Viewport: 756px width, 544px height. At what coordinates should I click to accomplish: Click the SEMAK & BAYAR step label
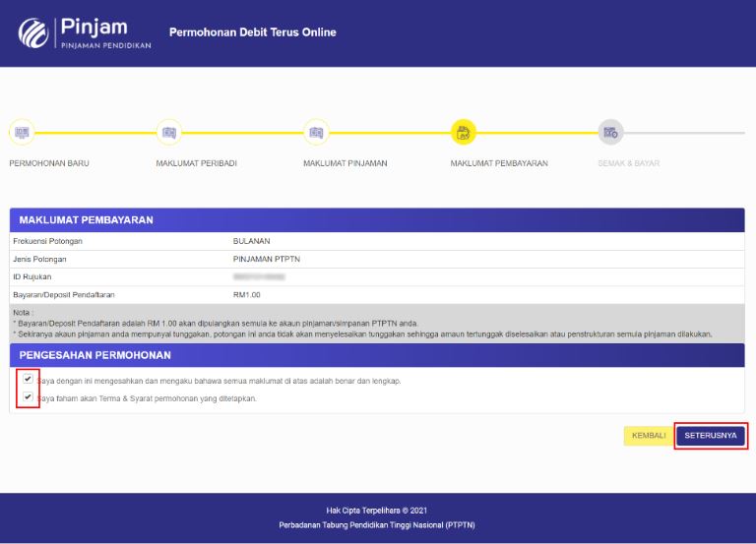point(628,163)
